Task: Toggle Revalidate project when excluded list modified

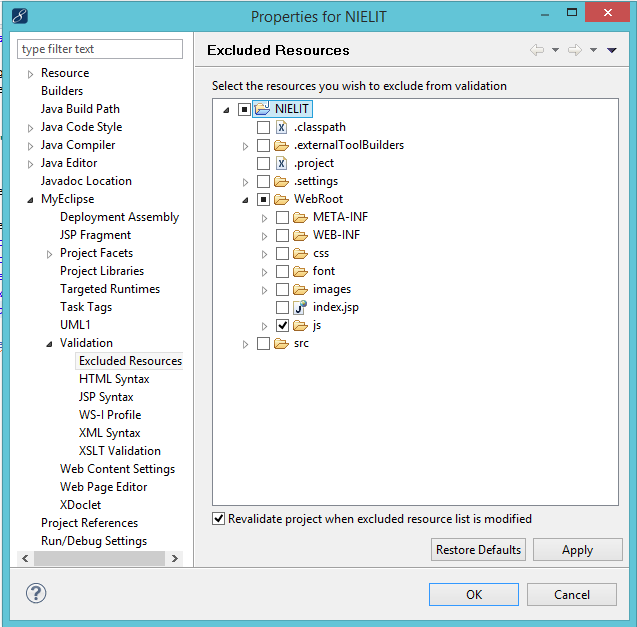Action: click(219, 519)
